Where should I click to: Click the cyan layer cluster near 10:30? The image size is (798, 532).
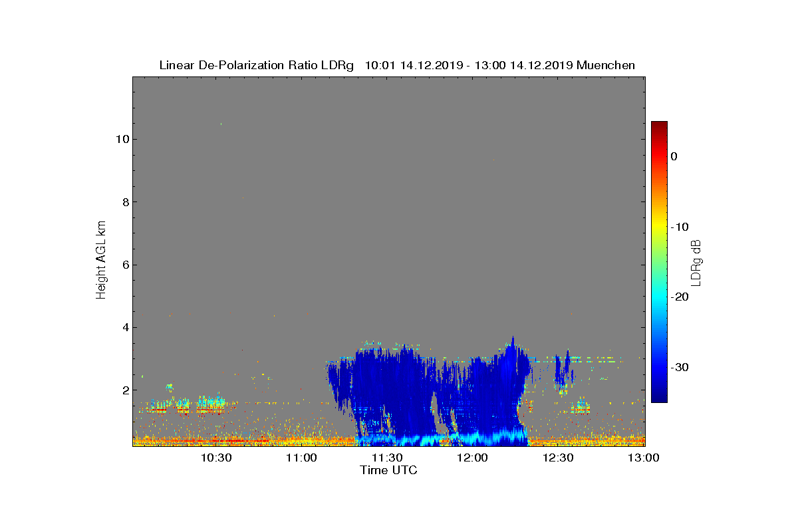pyautogui.click(x=211, y=404)
